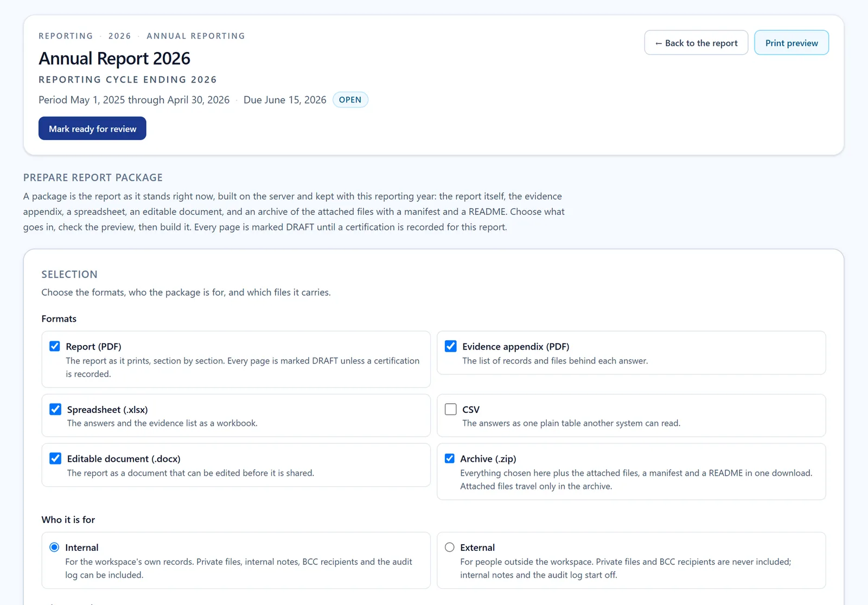Enable the CSV format checkbox

pyautogui.click(x=450, y=409)
